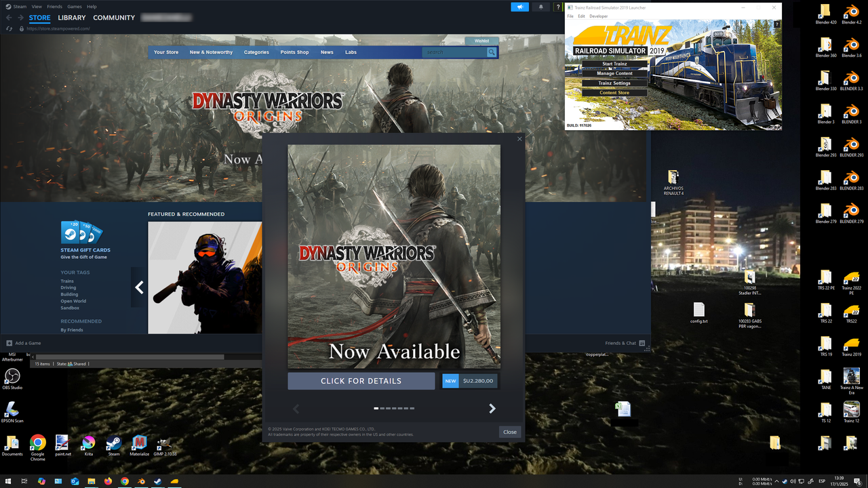Select the TRS 19 folder shortcut
This screenshot has height=488, width=868.
825,346
